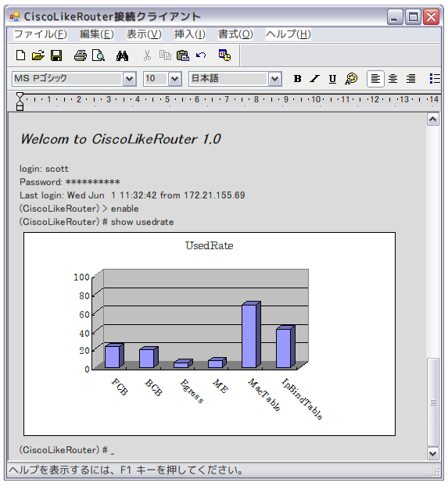
Task: Open a file with the folder icon
Action: [x=38, y=55]
